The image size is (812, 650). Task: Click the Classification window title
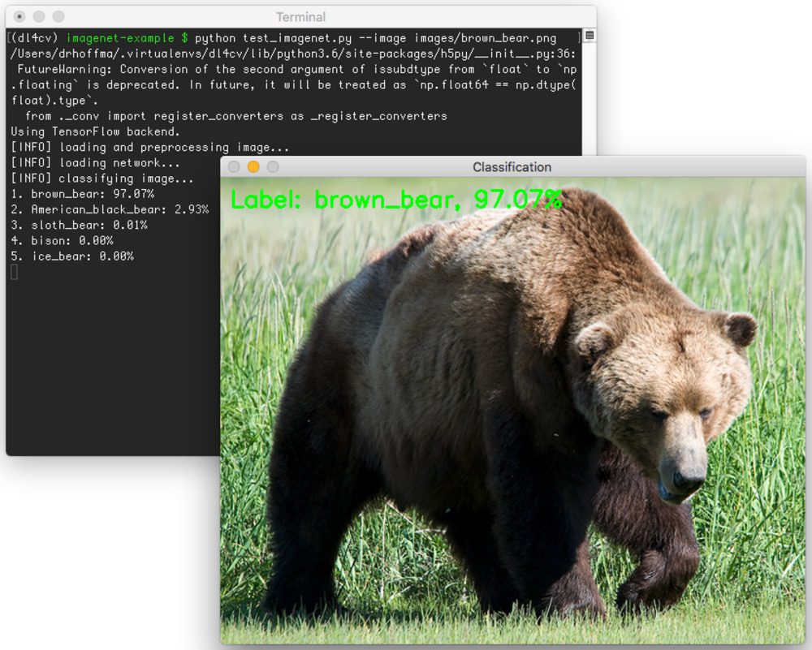pyautogui.click(x=512, y=167)
